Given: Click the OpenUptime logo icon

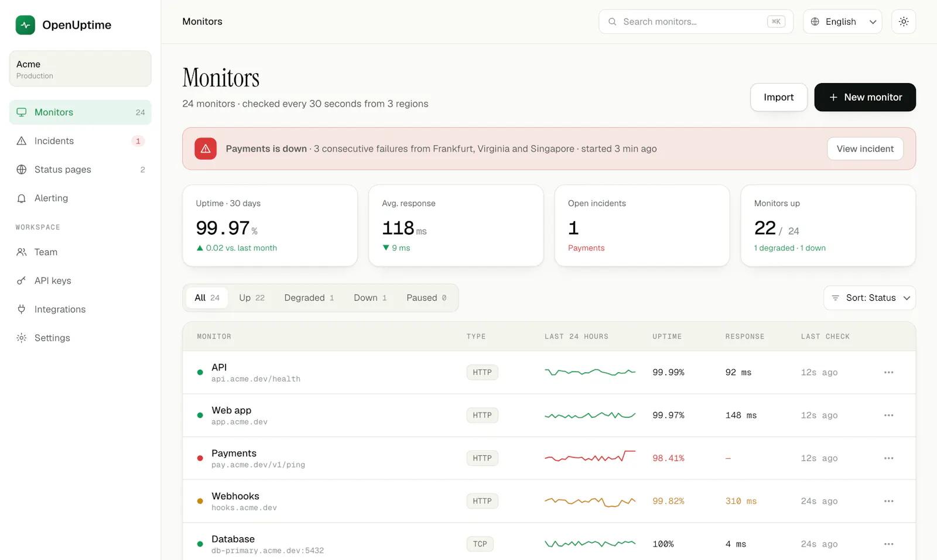Looking at the screenshot, I should [25, 25].
